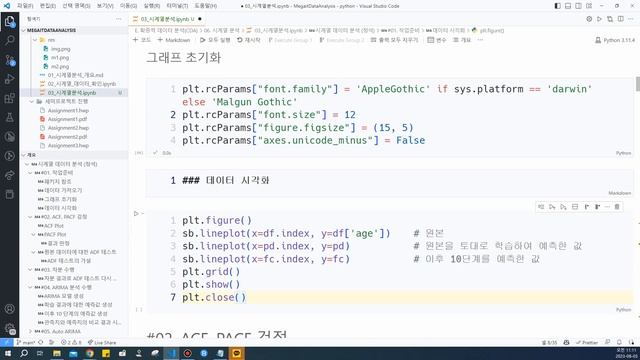Image resolution: width=640 pixels, height=360 pixels.
Task: Open the 터미널(T) menu
Action: pyautogui.click(x=177, y=6)
